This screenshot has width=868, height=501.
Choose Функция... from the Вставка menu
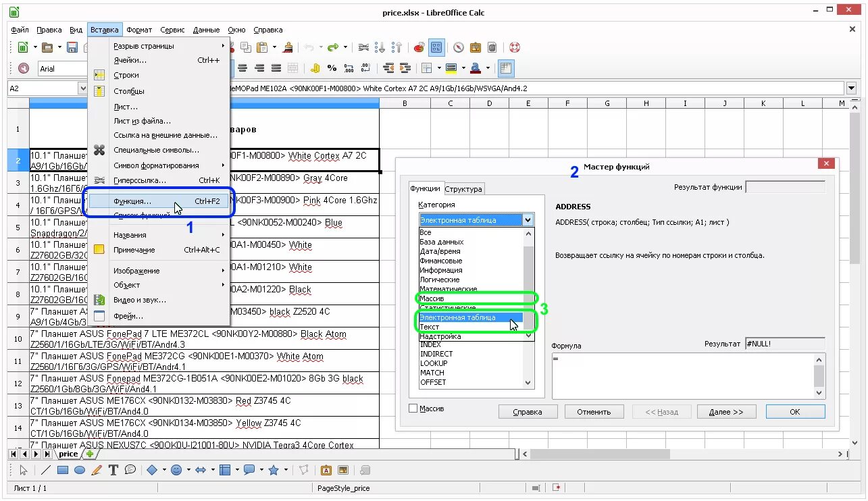click(159, 201)
